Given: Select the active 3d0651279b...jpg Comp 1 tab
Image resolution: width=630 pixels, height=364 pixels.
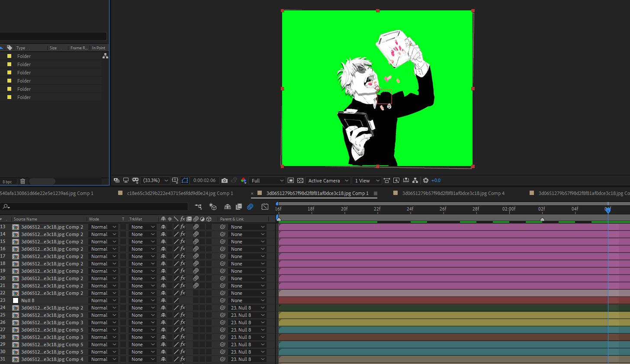Looking at the screenshot, I should (x=318, y=193).
